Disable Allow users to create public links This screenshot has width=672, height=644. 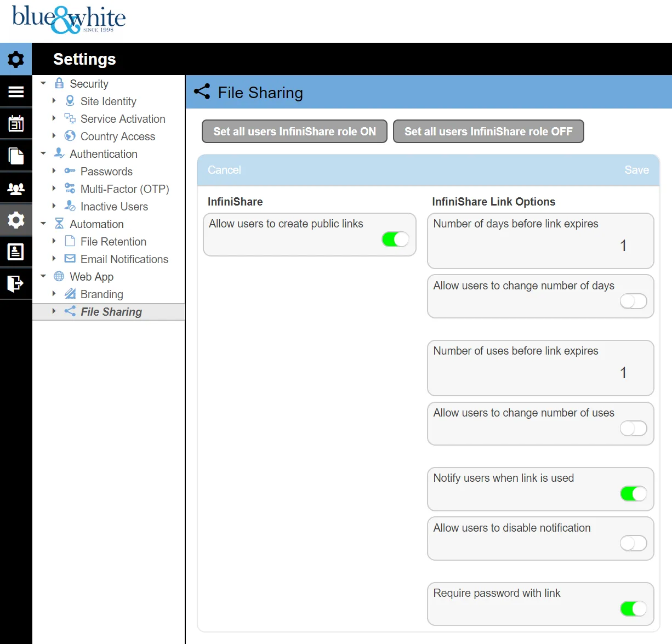(x=395, y=240)
